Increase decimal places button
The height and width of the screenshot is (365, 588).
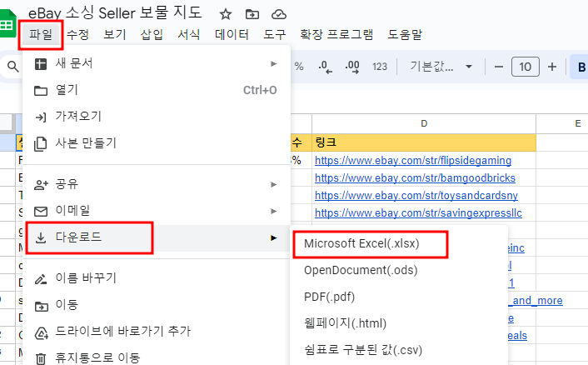(x=352, y=67)
